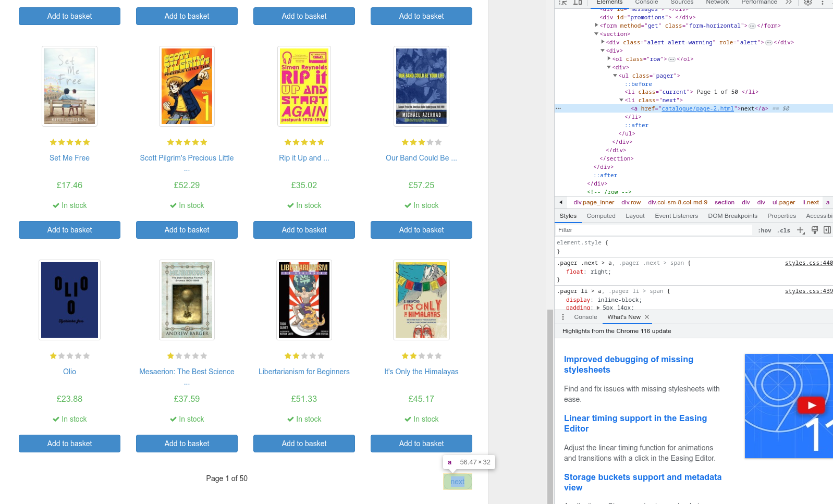
Task: Add It's Only the Himalayas to basket
Action: [x=421, y=444]
